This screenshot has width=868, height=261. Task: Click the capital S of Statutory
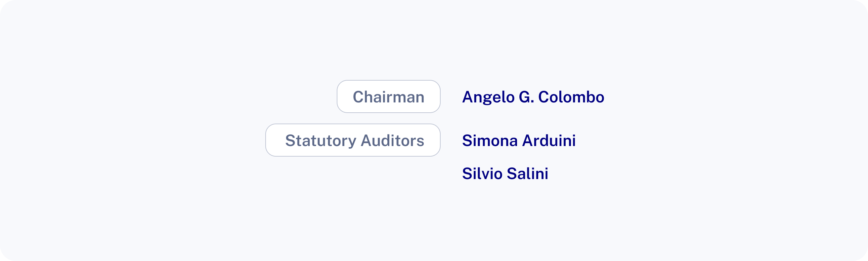pyautogui.click(x=290, y=140)
